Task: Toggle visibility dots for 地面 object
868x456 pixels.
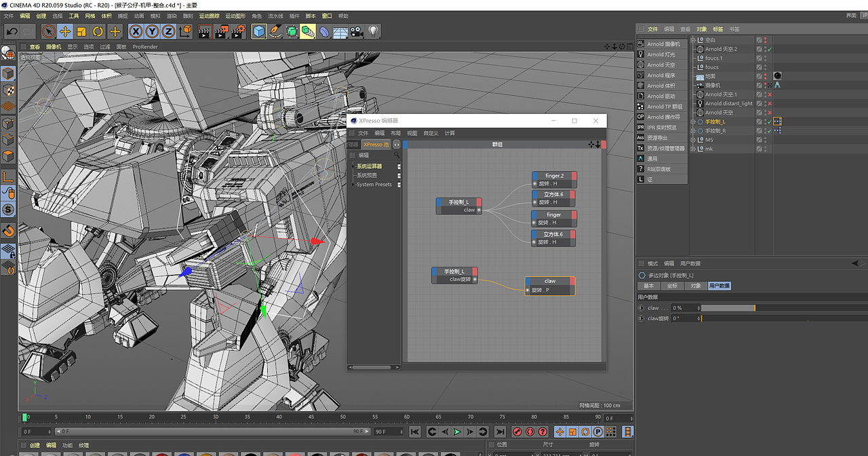Action: 766,76
